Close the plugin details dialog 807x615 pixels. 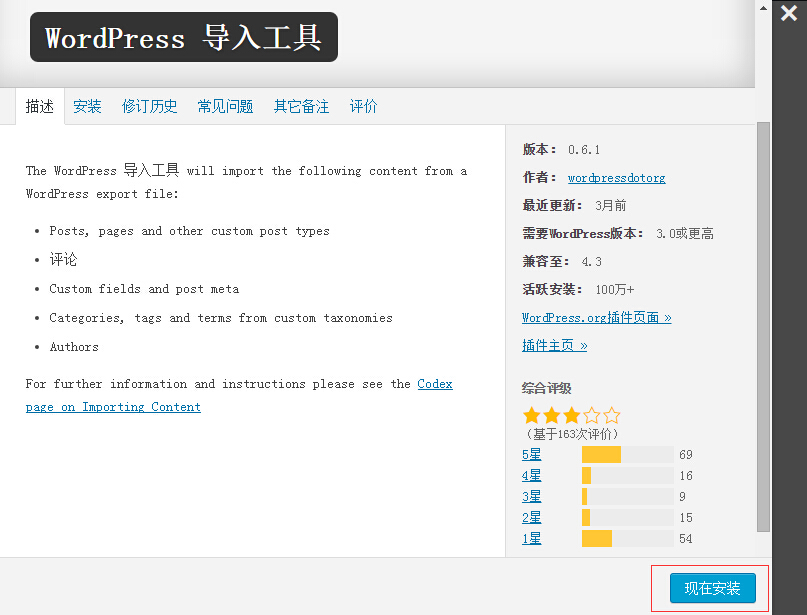(x=788, y=13)
